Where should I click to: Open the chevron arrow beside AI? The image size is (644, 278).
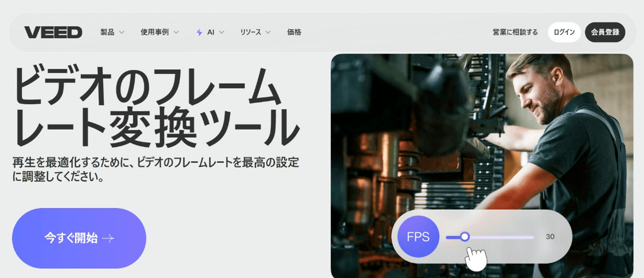pos(221,32)
